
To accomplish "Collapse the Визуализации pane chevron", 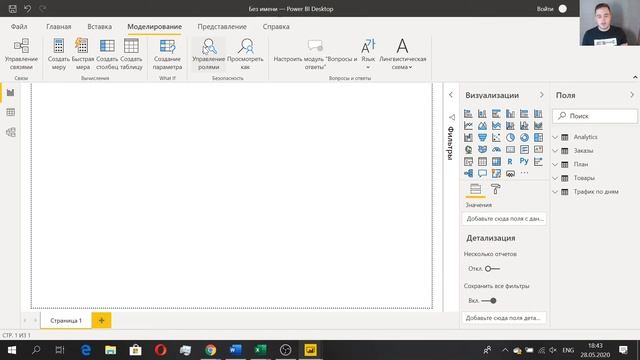I will [542, 95].
